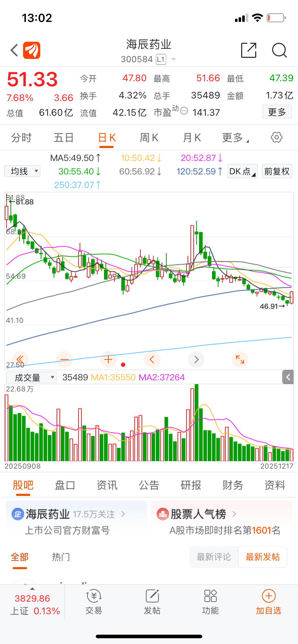Expand the 更多 chart period dropdown
This screenshot has height=644, width=298.
(235, 137)
